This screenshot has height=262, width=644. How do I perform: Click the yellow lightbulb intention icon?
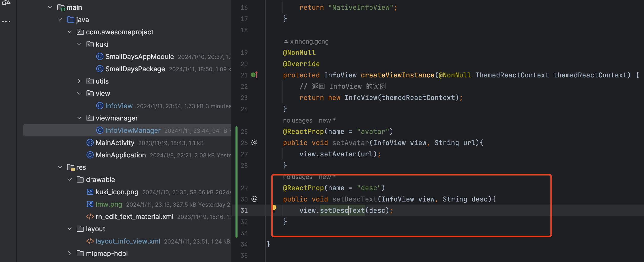click(274, 208)
